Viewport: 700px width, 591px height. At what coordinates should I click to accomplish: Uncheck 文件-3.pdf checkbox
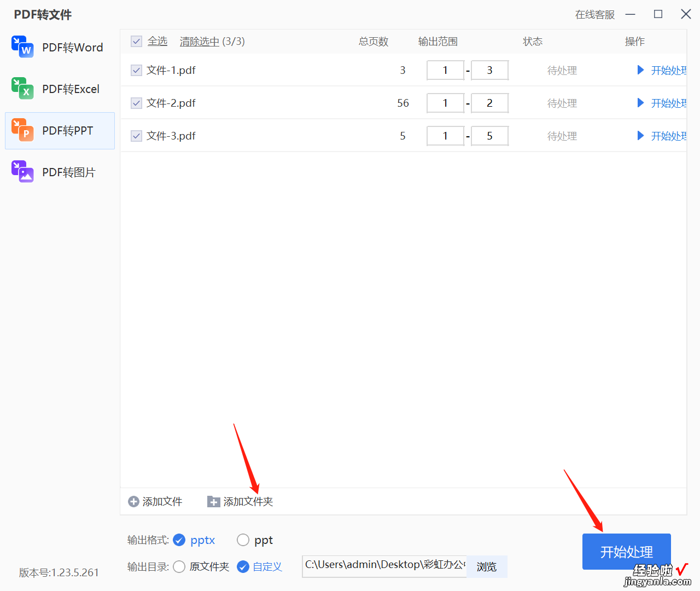[137, 136]
